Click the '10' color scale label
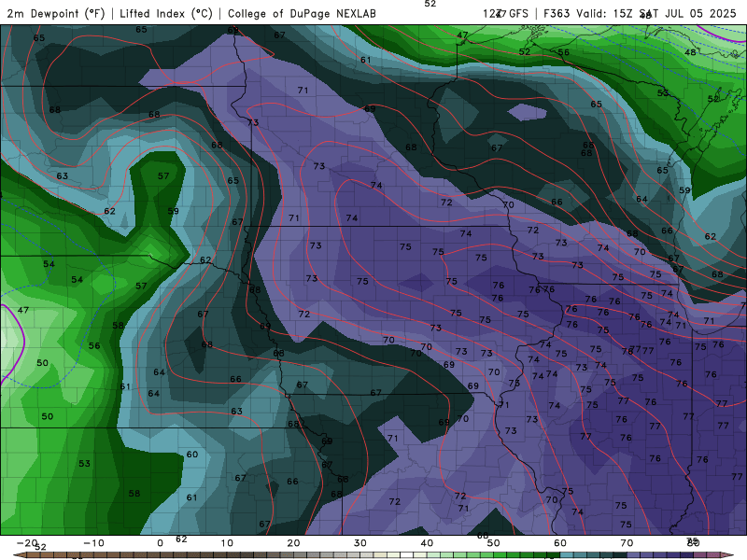This screenshot has width=747, height=560. click(227, 543)
